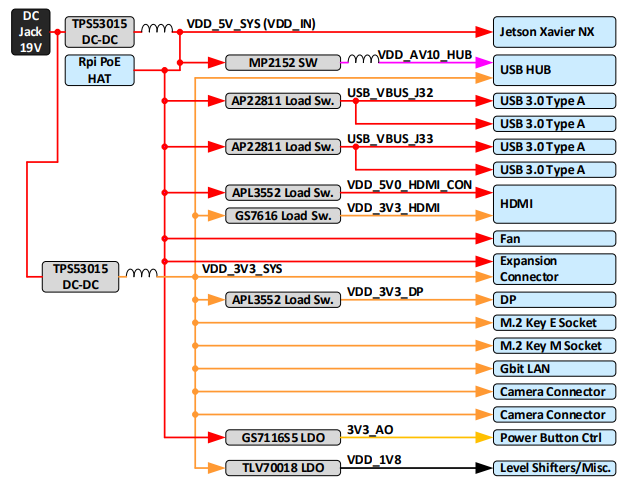Select the TPS53015 DC-DC block outputting VDD_3V3_SYS

[80, 276]
